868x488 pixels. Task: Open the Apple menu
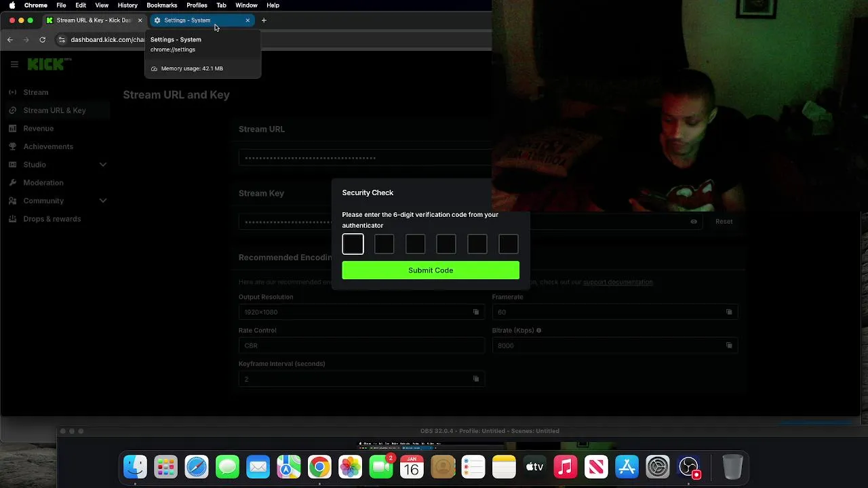12,5
